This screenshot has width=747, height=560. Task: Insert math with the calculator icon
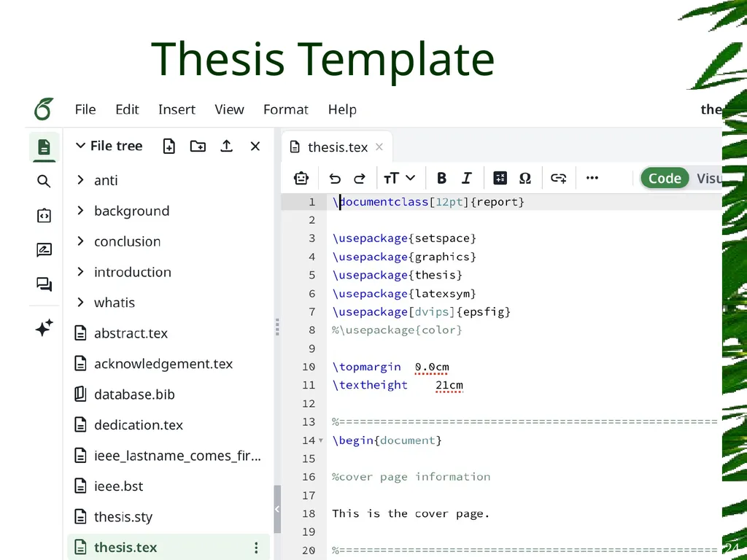500,178
